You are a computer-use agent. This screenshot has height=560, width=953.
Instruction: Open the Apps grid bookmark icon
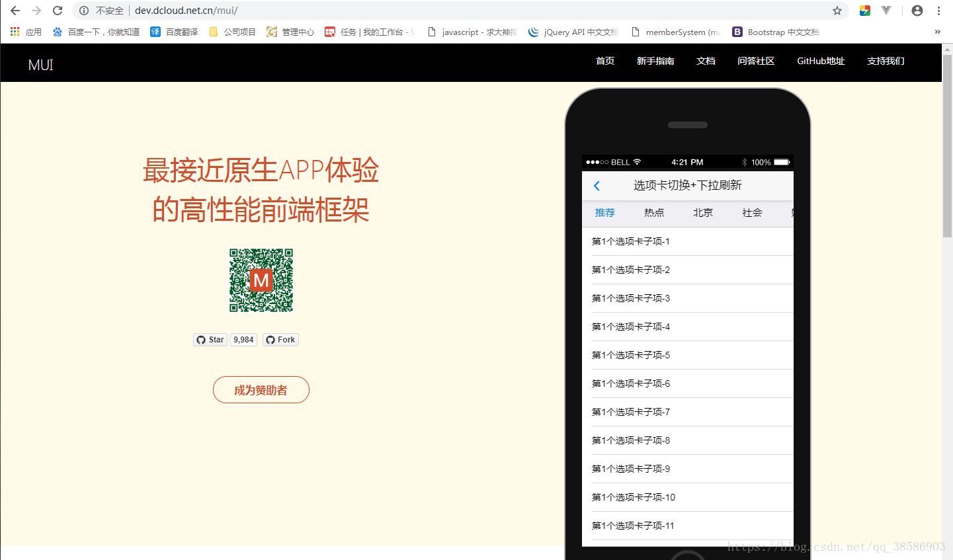click(15, 32)
